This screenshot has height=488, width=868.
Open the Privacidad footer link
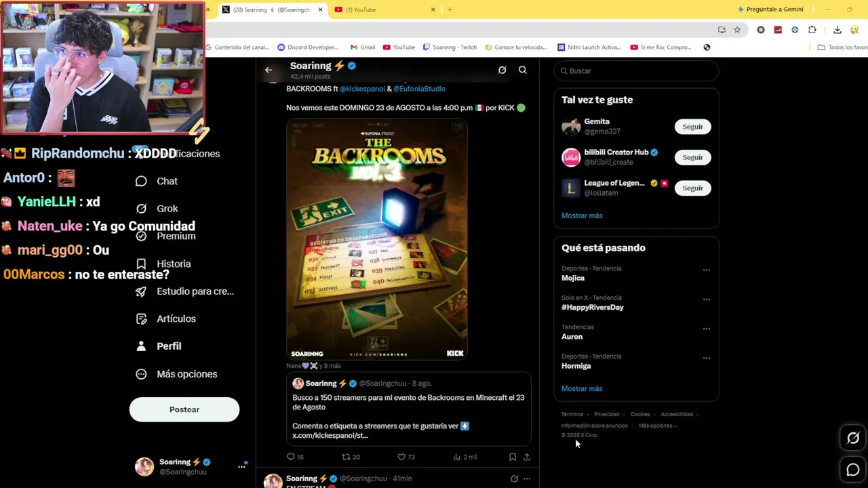click(x=607, y=414)
